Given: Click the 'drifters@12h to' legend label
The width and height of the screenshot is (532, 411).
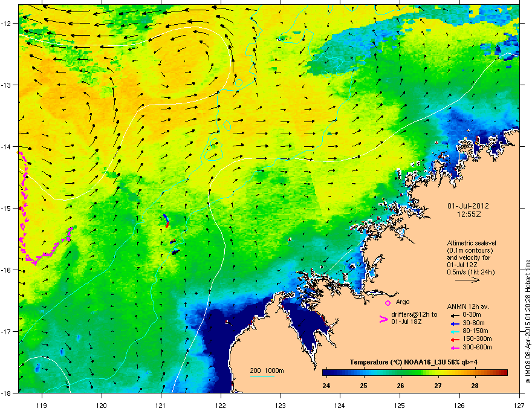Looking at the screenshot, I should tap(414, 314).
